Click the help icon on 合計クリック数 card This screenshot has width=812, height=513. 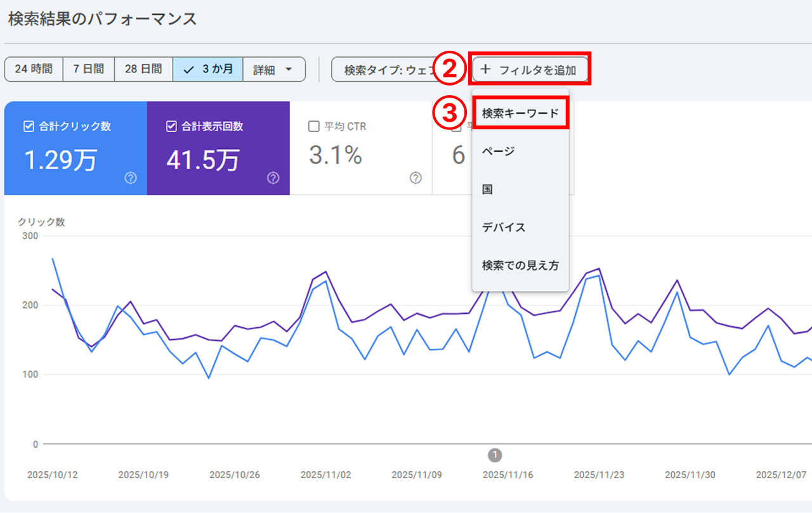pos(129,178)
